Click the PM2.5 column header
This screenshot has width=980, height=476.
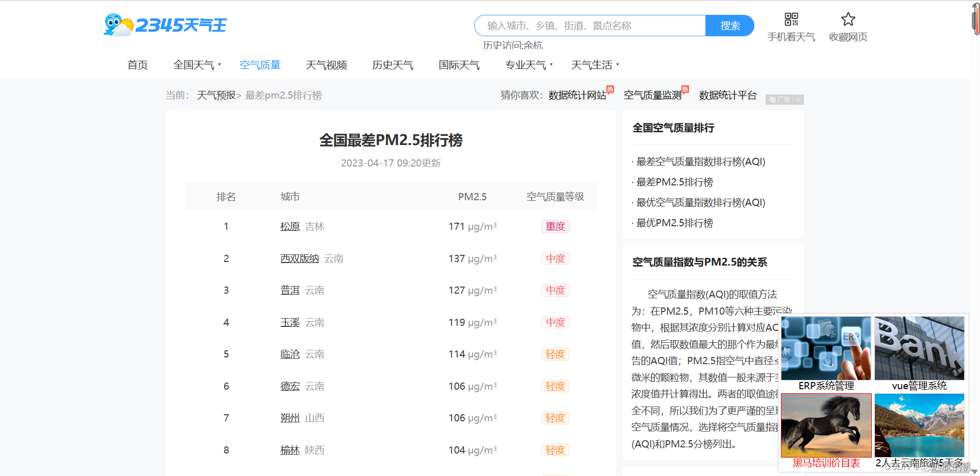[x=472, y=197]
